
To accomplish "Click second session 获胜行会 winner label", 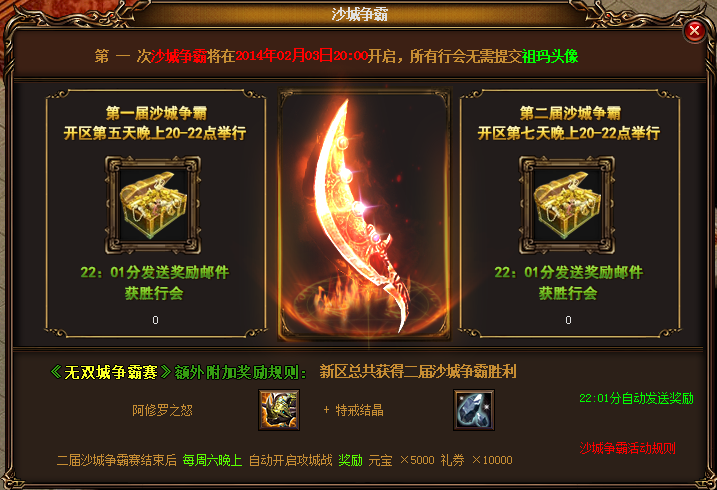I will tap(568, 293).
